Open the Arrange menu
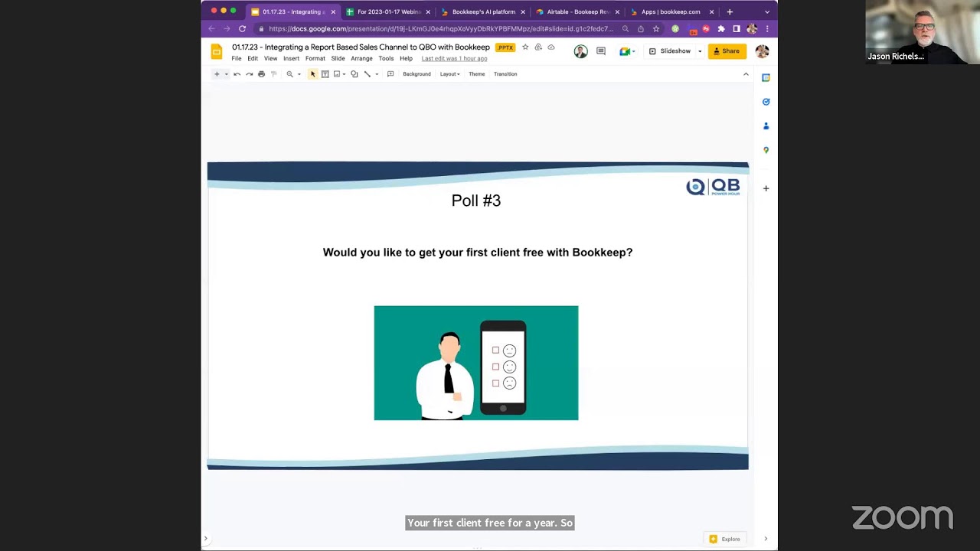Screen dimensions: 980x551 [361, 59]
